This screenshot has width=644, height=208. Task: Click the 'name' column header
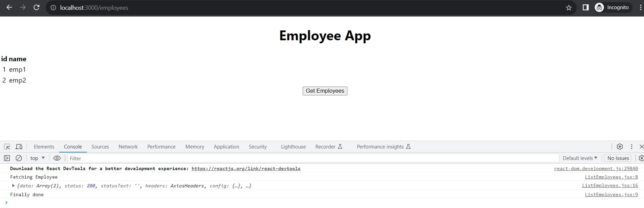click(18, 59)
